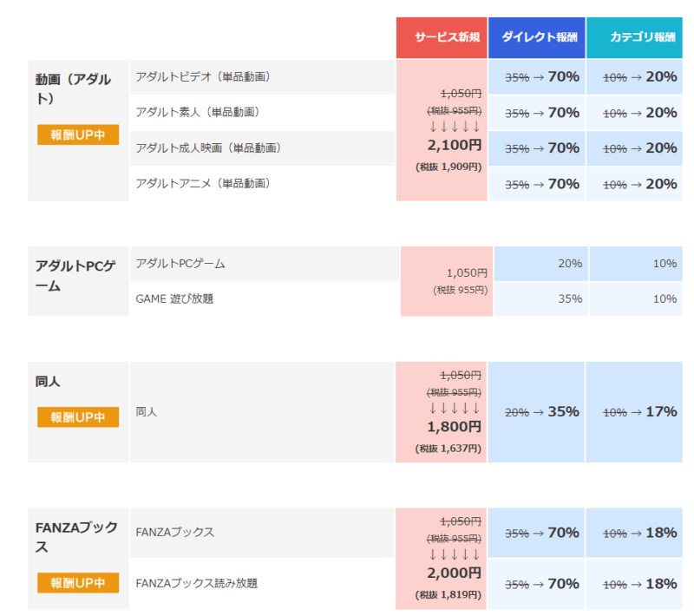The width and height of the screenshot is (694, 616).
Task: Open the アダルトビデオ（単品動画） row label
Action: pyautogui.click(x=200, y=76)
